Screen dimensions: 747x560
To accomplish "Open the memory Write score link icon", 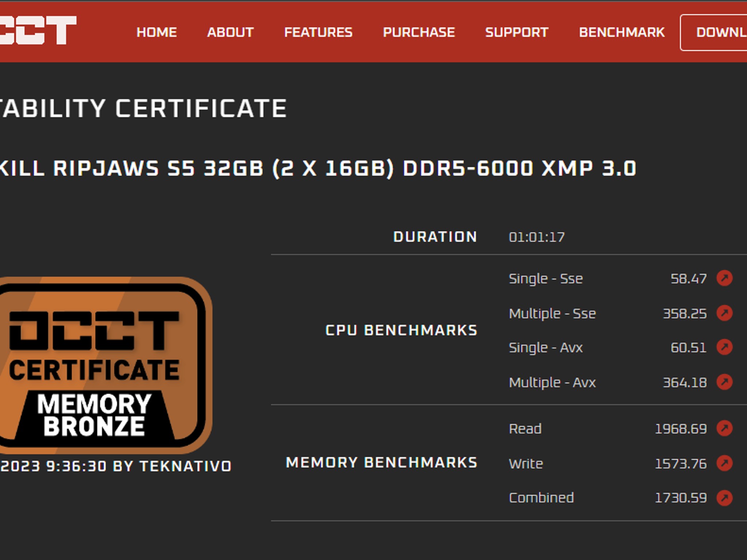I will (x=724, y=463).
